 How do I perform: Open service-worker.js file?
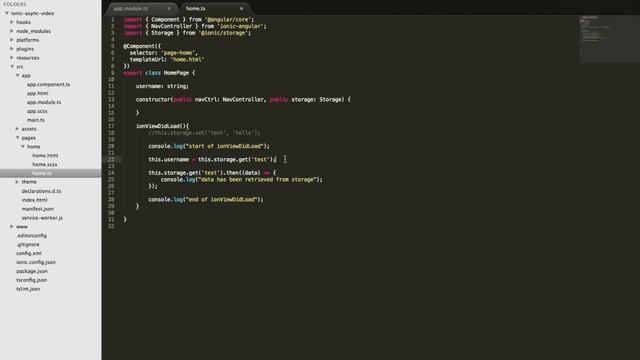click(42, 218)
